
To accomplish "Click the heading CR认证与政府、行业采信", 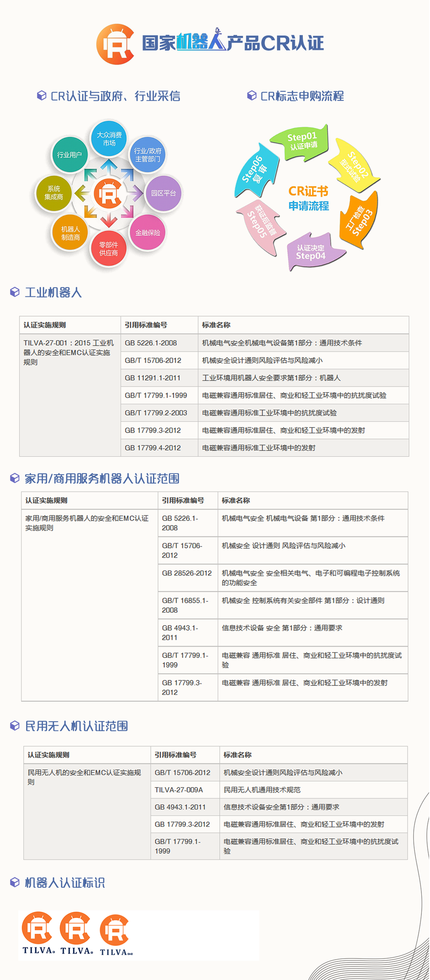I will (x=115, y=96).
